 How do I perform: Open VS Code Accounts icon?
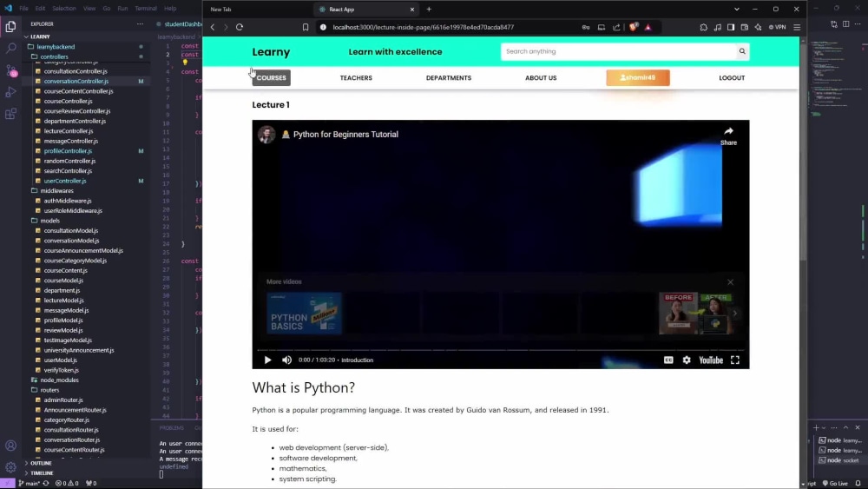click(x=10, y=446)
